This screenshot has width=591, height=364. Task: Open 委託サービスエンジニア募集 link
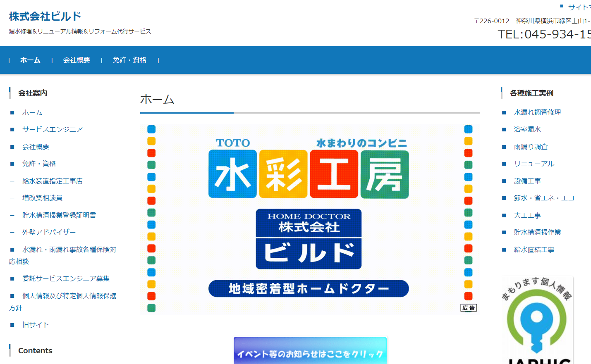point(66,278)
